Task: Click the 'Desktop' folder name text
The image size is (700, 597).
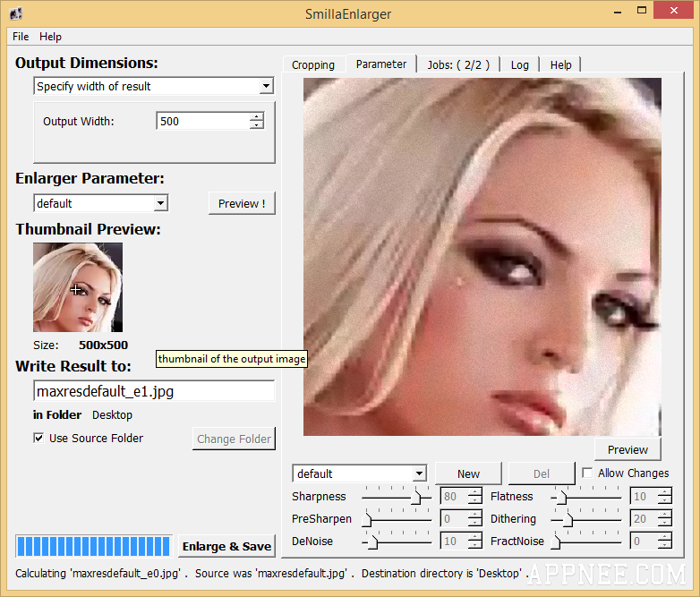Action: click(112, 414)
